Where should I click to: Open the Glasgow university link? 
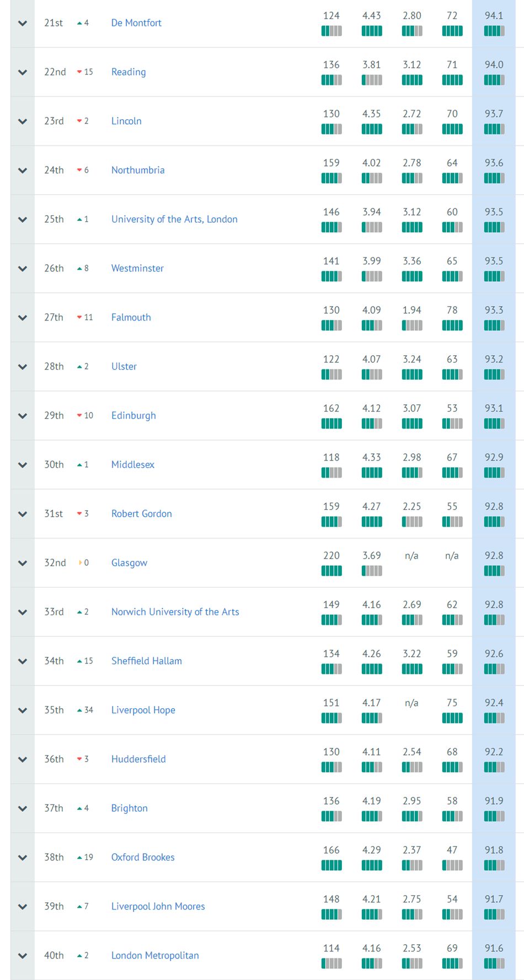pos(129,563)
